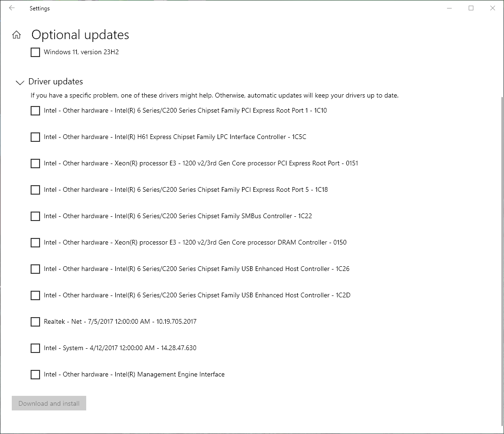Tick Intel System 14.28.47.630 driver
This screenshot has width=504, height=434.
(35, 348)
